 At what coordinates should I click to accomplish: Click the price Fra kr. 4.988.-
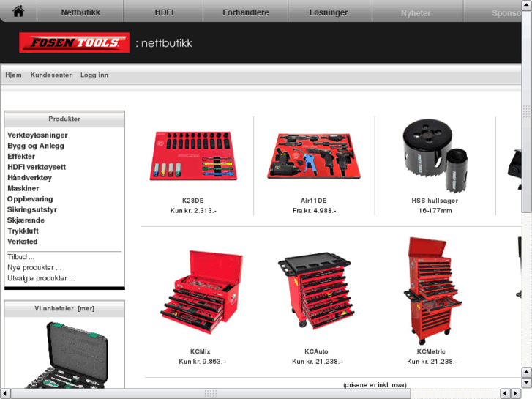[314, 211]
